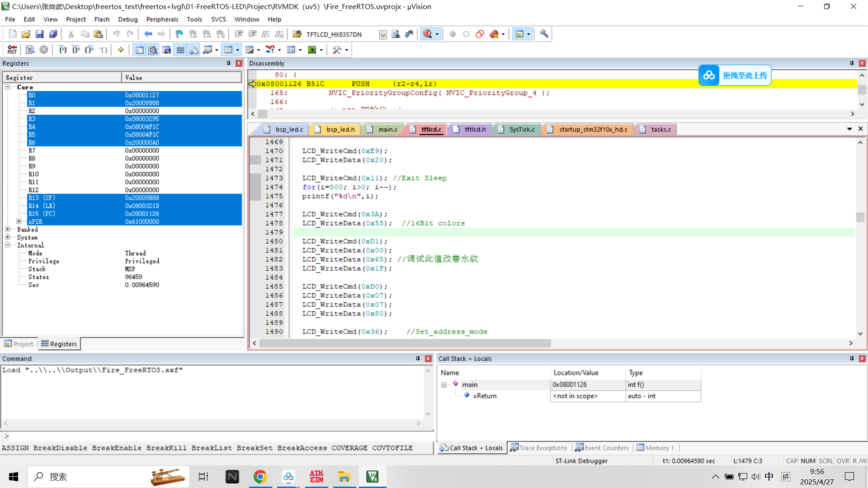Screen dimensions: 868x488
Task: Click the code editor horizontal scrollbar
Action: (x=405, y=343)
